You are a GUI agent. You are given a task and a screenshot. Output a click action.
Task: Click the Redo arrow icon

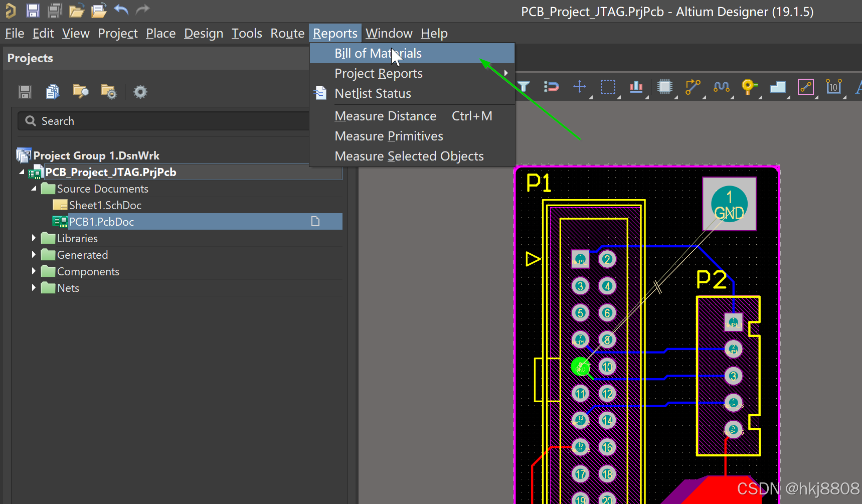[143, 10]
